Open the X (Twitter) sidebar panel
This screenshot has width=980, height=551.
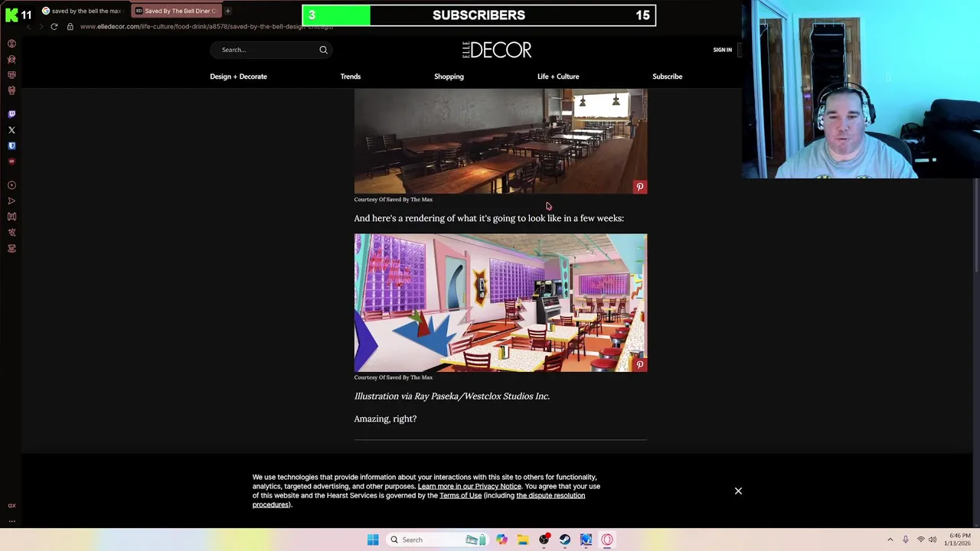(11, 130)
